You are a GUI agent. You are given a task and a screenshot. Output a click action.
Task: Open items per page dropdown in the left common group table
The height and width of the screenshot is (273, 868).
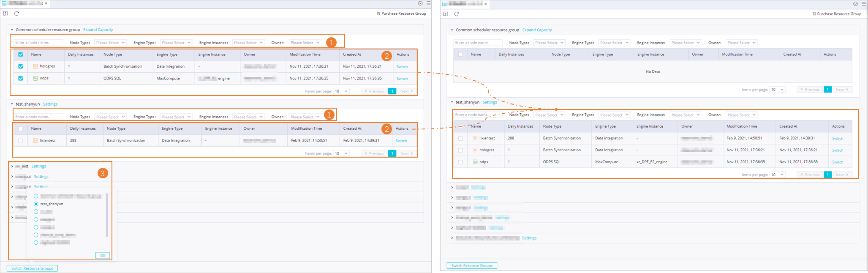[x=341, y=91]
